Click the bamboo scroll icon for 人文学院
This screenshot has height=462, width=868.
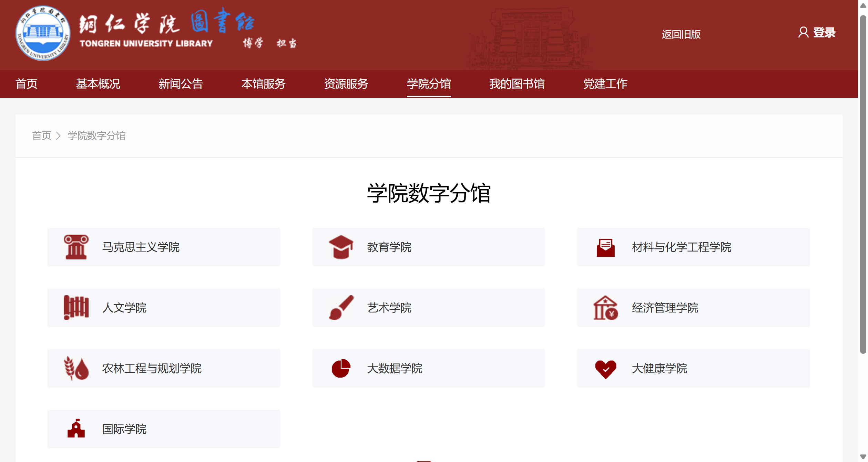click(x=76, y=307)
